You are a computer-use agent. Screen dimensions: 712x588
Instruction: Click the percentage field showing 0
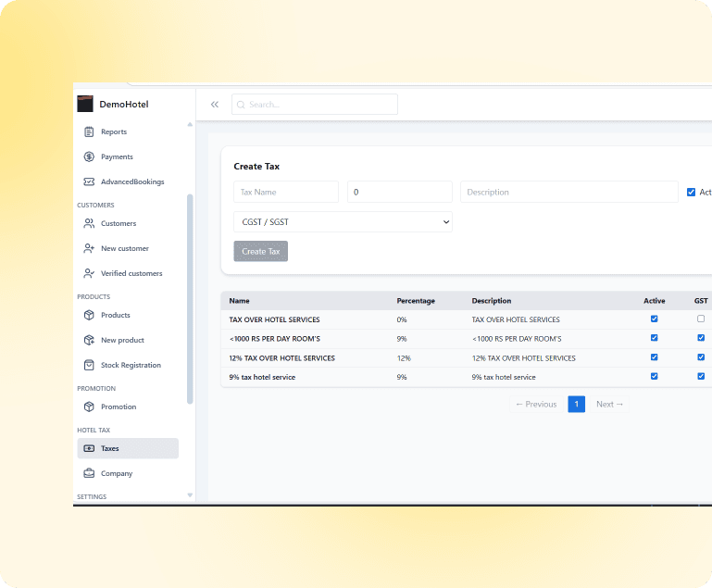pyautogui.click(x=400, y=192)
